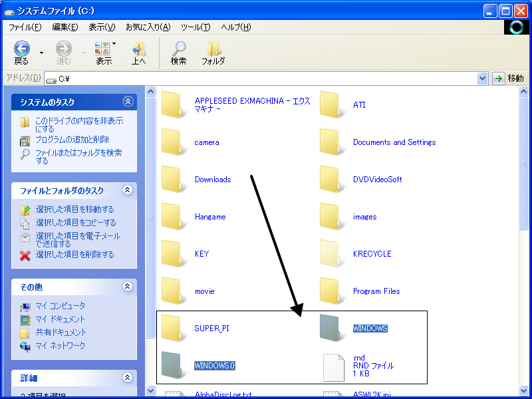This screenshot has width=532, height=399.
Task: Select the APPLESEED EXMACHINA folder icon
Action: (174, 105)
